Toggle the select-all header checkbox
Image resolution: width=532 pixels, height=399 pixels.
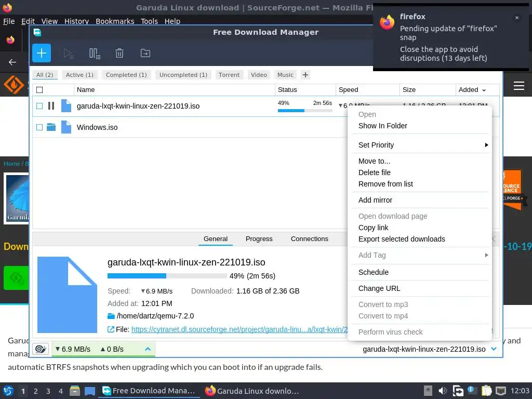coord(39,90)
